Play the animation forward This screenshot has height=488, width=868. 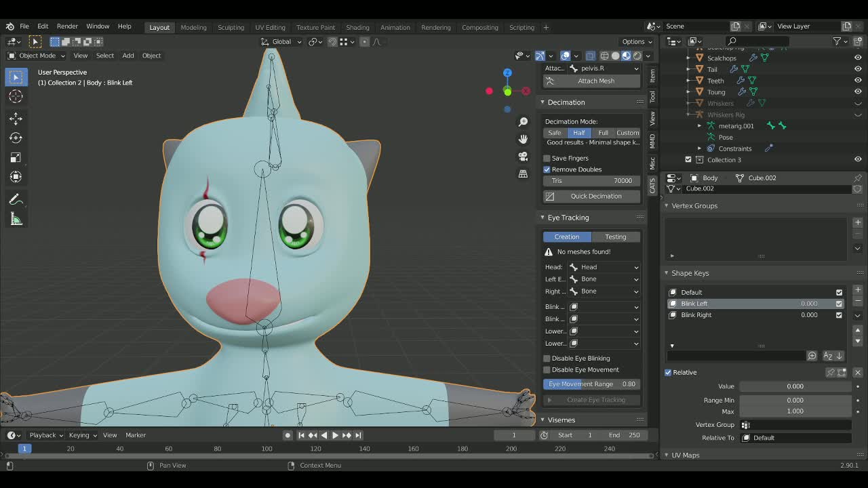[335, 435]
